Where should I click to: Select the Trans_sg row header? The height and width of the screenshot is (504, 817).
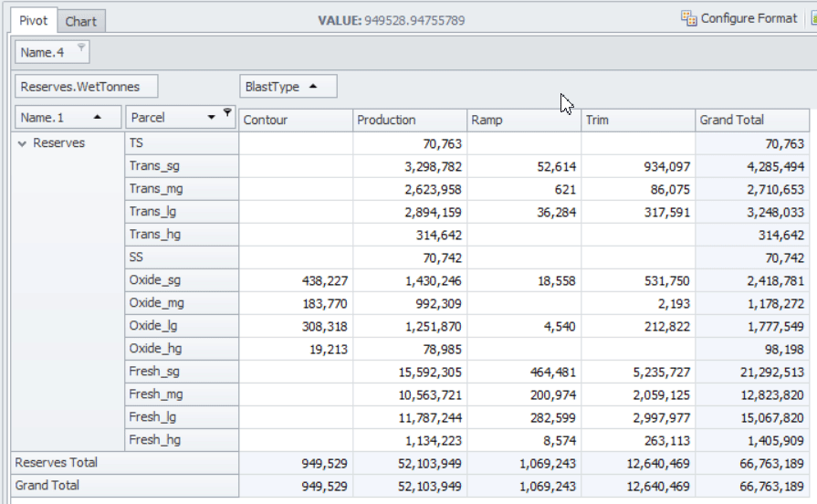pyautogui.click(x=181, y=166)
